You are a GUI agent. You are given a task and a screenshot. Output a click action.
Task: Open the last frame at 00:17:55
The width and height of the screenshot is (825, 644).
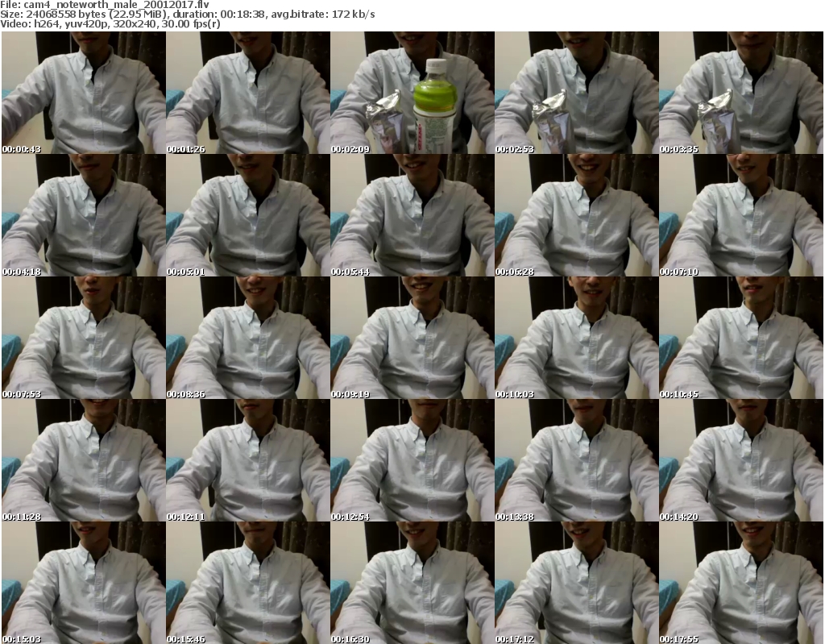[x=741, y=583]
